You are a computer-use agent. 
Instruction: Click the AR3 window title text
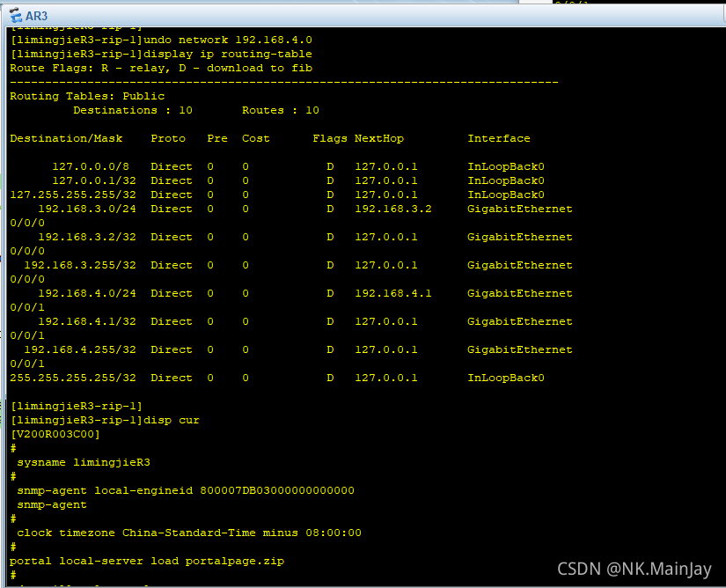click(37, 16)
